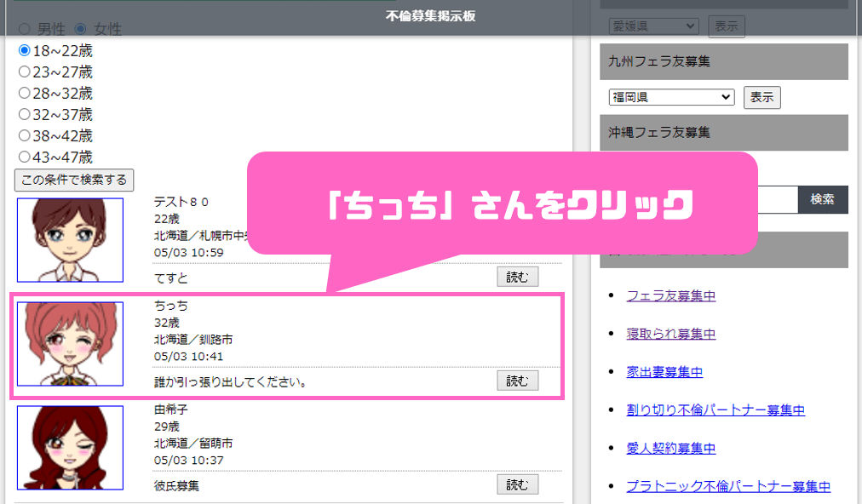The width and height of the screenshot is (862, 504).
Task: Open the プラトニック不倫パートナー募集中 link
Action: click(727, 486)
